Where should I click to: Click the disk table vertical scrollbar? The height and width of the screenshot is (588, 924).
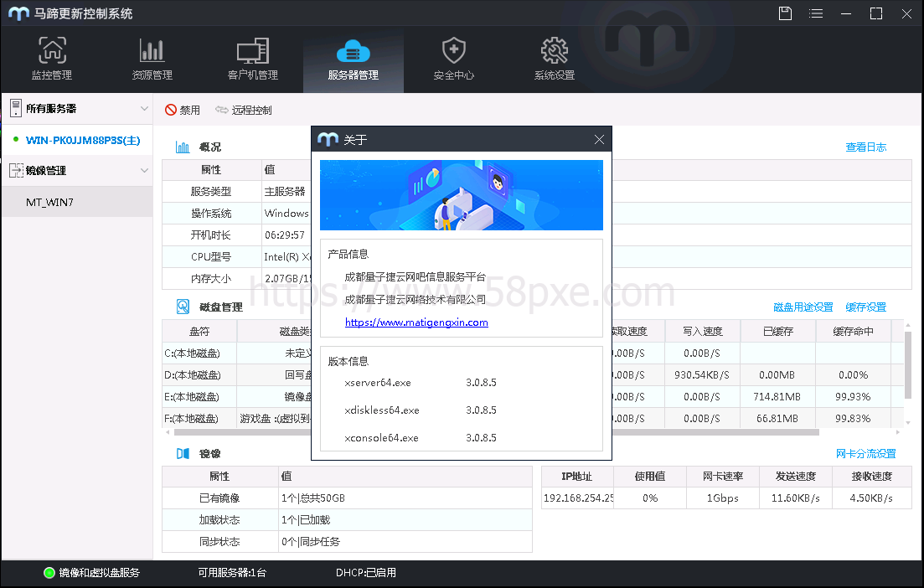pyautogui.click(x=908, y=365)
